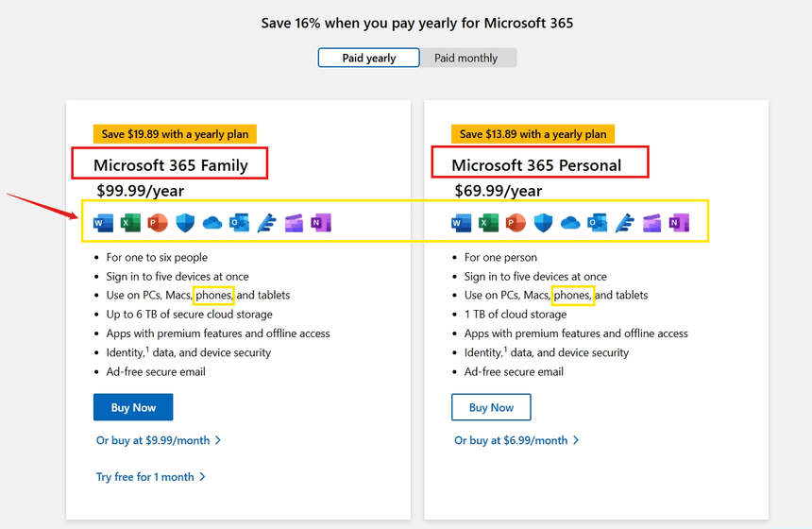Click the Word icon under Microsoft 365 Personal
This screenshot has width=812, height=529.
click(x=462, y=224)
